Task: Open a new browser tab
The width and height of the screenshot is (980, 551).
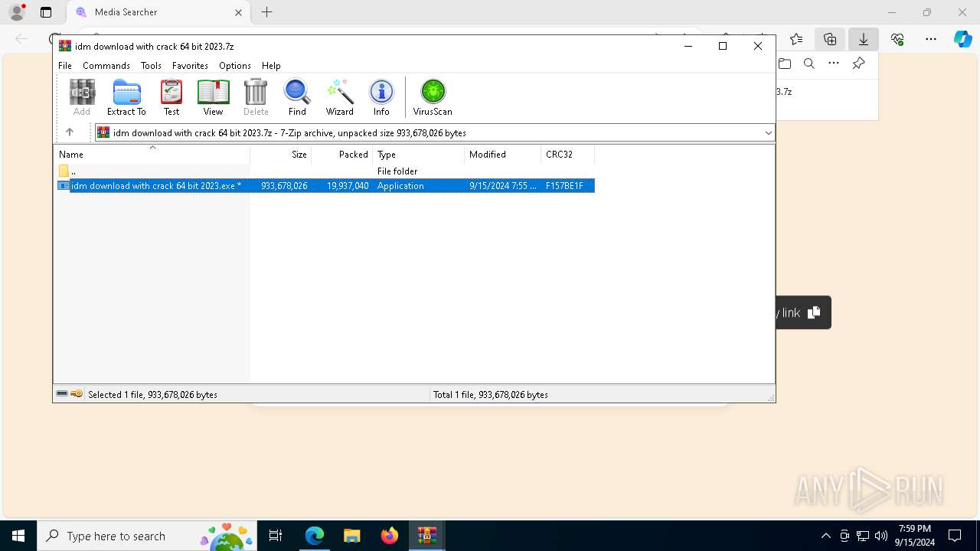Action: 266,12
